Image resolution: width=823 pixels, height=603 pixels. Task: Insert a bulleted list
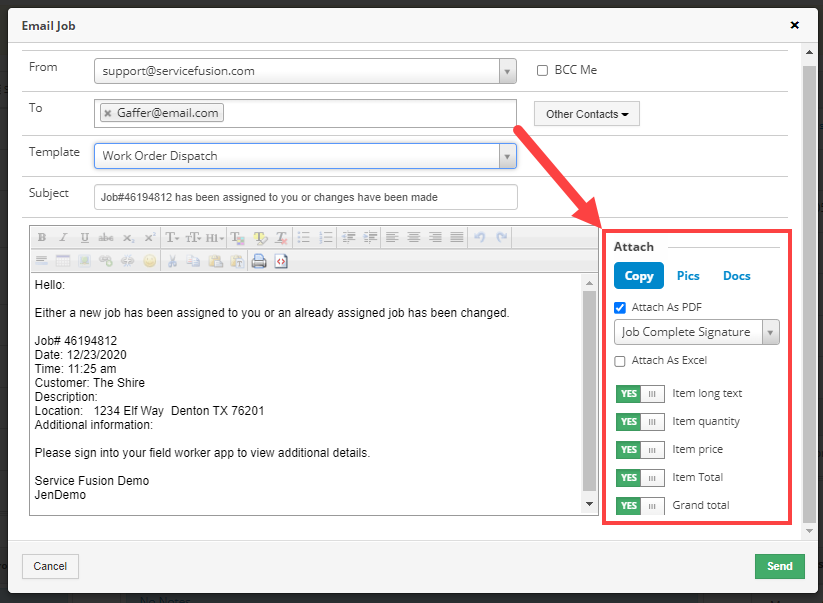tap(303, 238)
